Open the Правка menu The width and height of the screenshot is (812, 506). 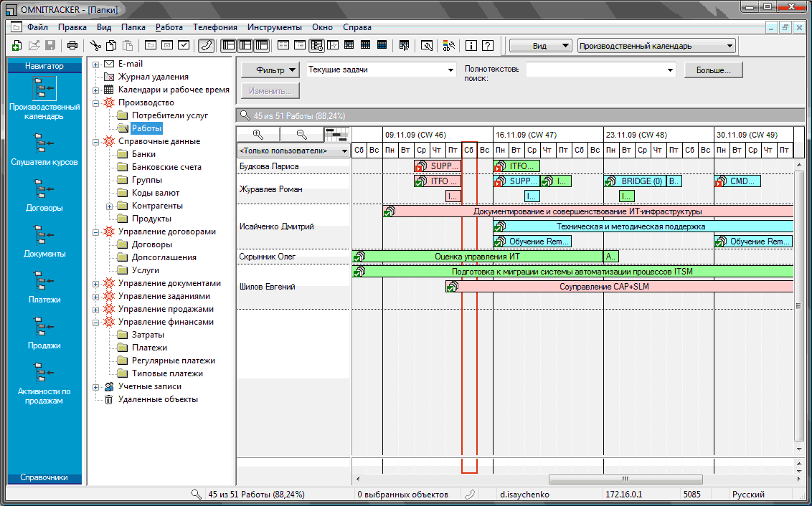tap(72, 27)
